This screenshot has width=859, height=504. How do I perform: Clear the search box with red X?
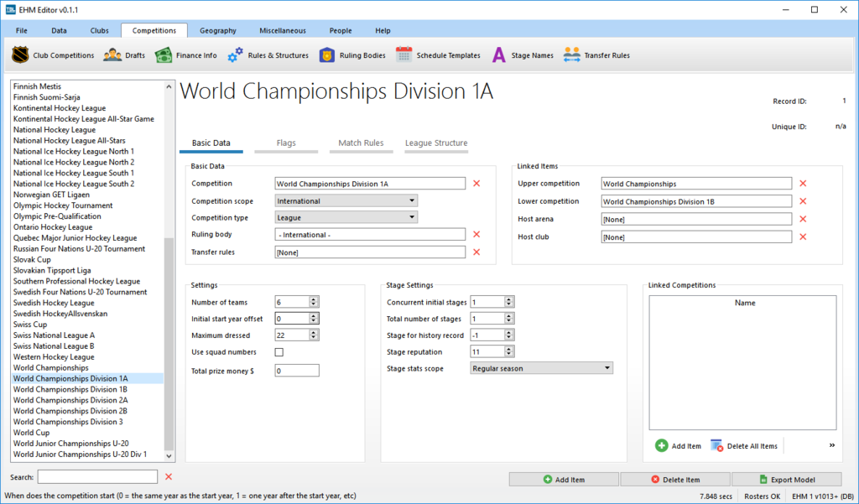click(169, 477)
